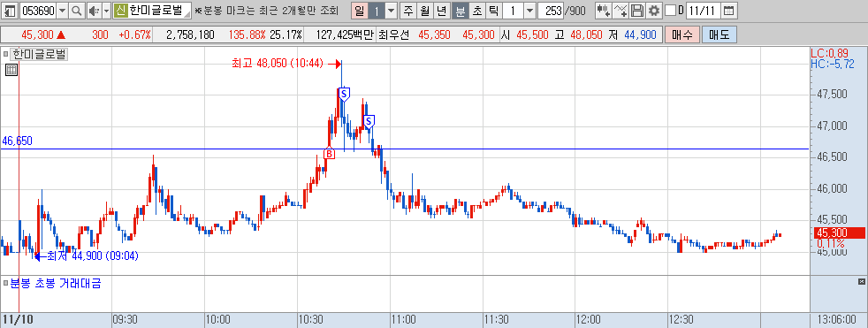The width and height of the screenshot is (868, 328).
Task: Click the current price 45,300 in quote bar
Action: [x=38, y=34]
